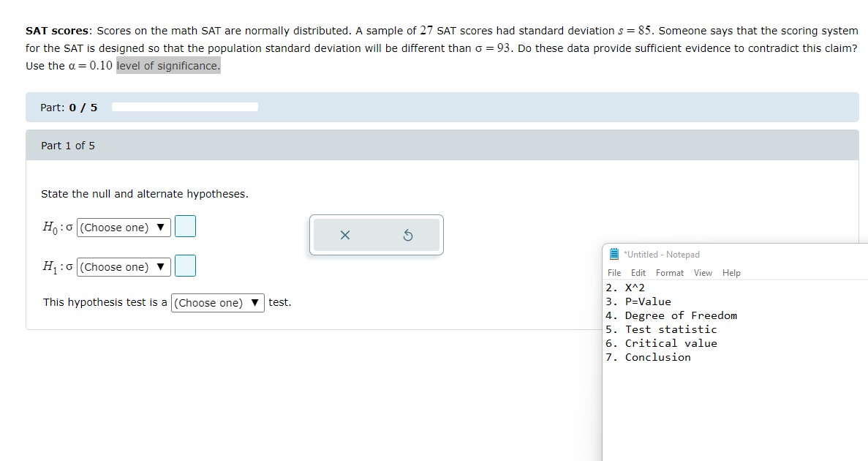Screen dimensions: 868x461
Task: Open the File menu in Notepad
Action: click(x=614, y=272)
